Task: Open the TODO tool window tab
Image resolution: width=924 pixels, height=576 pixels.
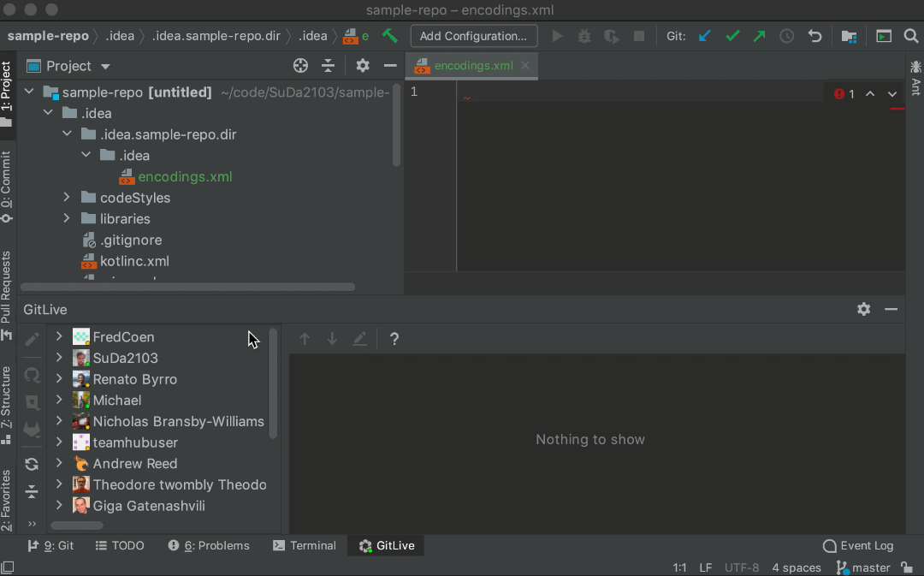Action: point(120,545)
